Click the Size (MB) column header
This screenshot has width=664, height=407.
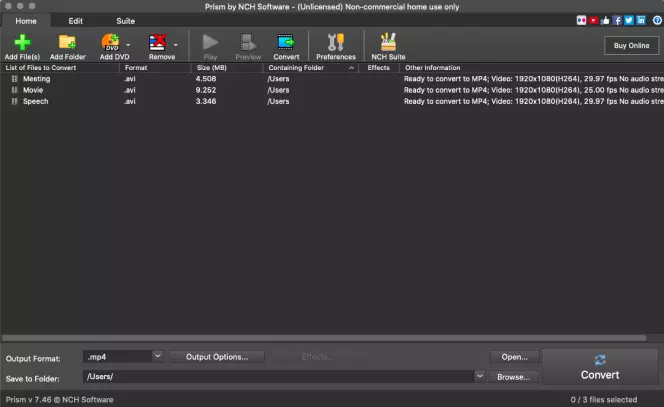(x=227, y=68)
